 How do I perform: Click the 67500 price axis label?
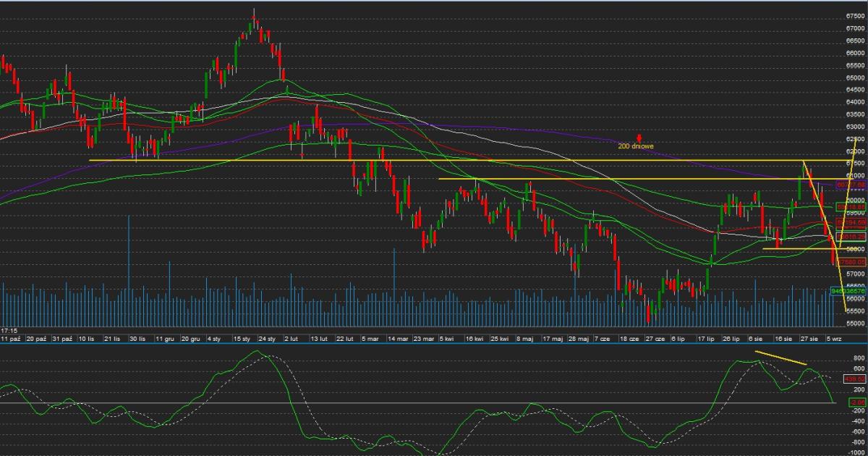[855, 16]
